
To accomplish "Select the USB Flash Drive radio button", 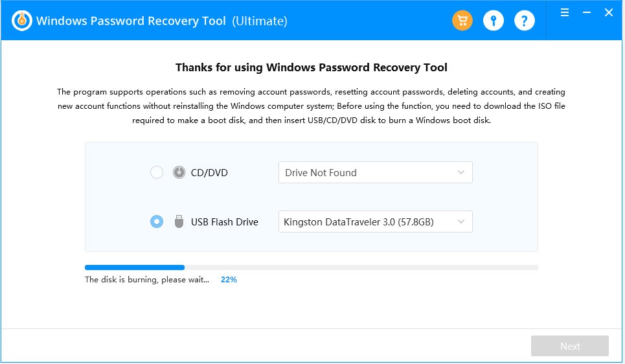I will tap(157, 222).
